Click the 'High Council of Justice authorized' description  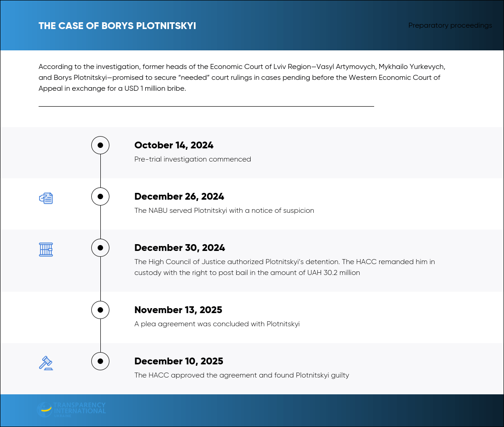point(284,267)
